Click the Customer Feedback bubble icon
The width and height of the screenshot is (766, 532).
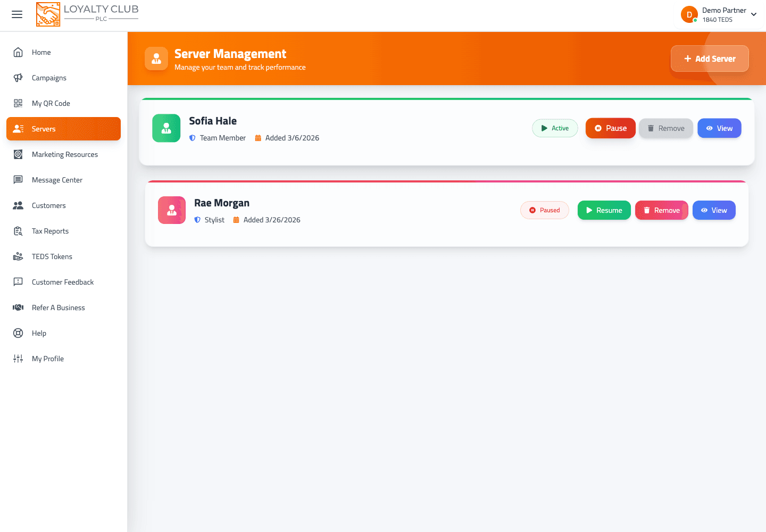tap(18, 282)
